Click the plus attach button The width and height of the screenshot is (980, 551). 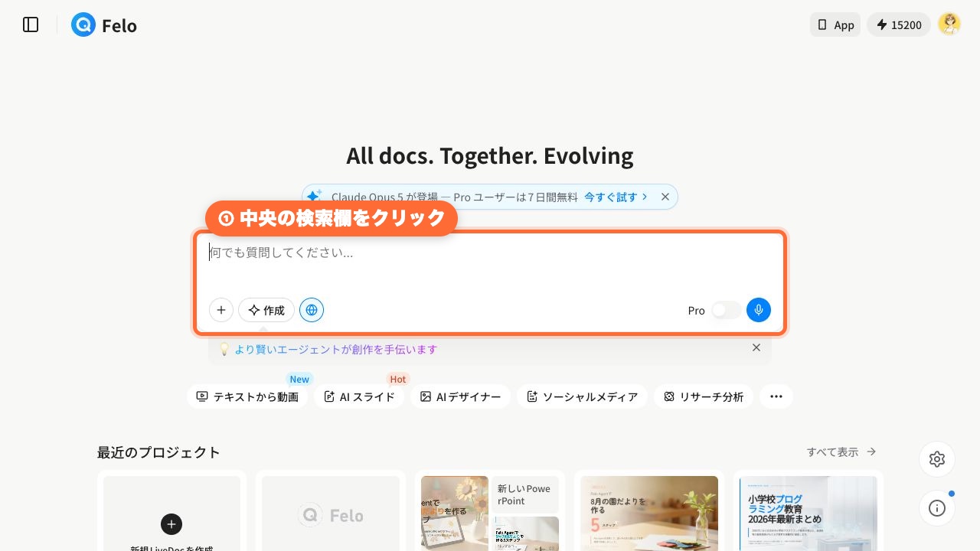click(x=221, y=310)
